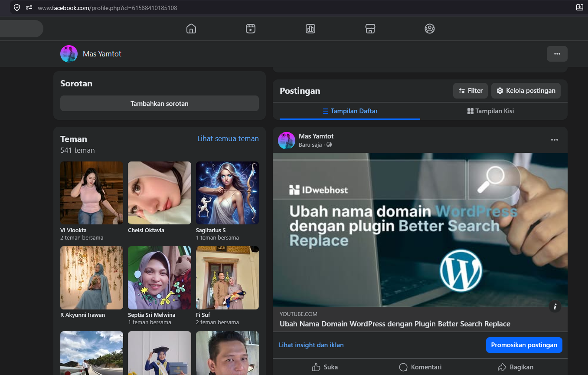Open the IDwebhost WordPress post image
The height and width of the screenshot is (375, 588).
click(x=420, y=230)
